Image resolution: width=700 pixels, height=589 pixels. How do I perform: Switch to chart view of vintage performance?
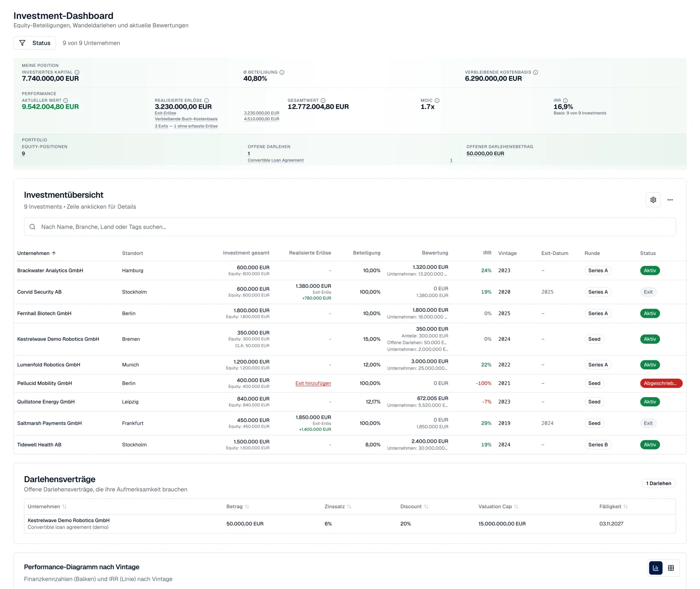coord(656,568)
